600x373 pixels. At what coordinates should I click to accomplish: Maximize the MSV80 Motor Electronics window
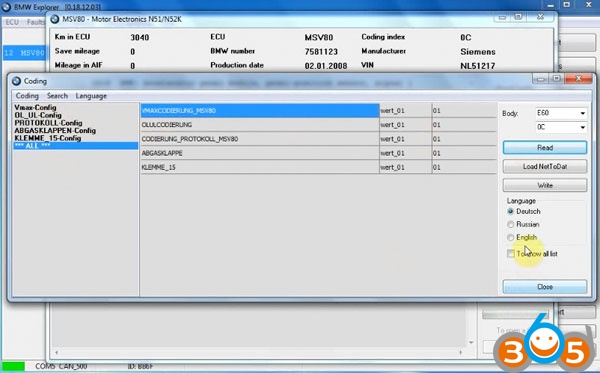pos(518,17)
